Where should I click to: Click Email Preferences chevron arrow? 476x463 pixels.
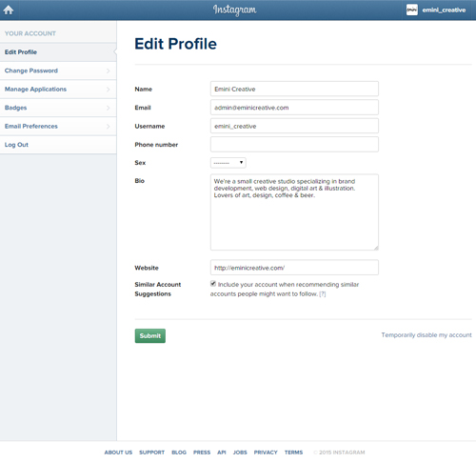(x=109, y=127)
